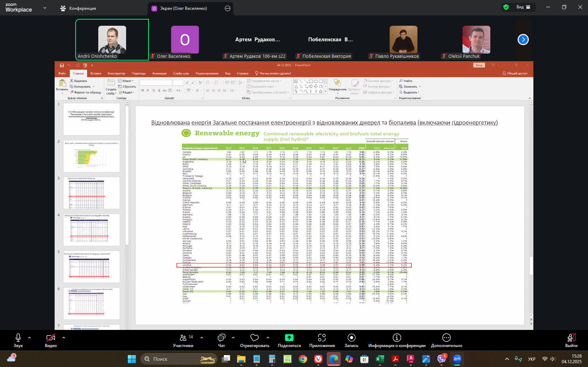Open the Zoom Workplace dropdown chevron
This screenshot has height=367, width=588.
pos(45,8)
